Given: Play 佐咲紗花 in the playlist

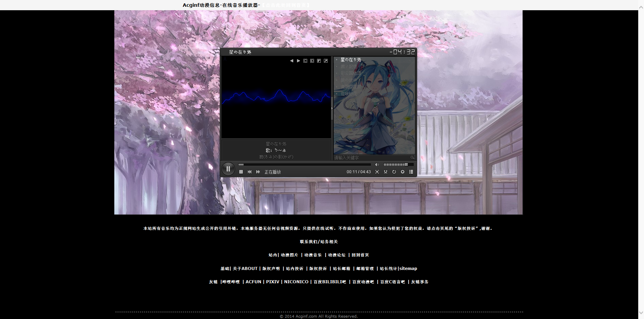Looking at the screenshot, I should point(349,94).
